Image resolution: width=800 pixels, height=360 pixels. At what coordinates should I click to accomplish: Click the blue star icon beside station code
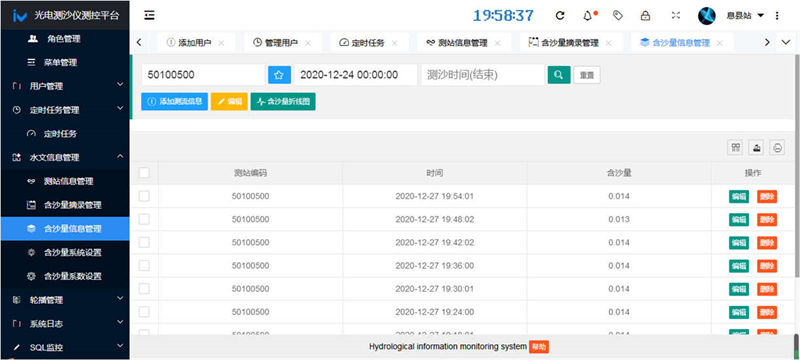279,75
